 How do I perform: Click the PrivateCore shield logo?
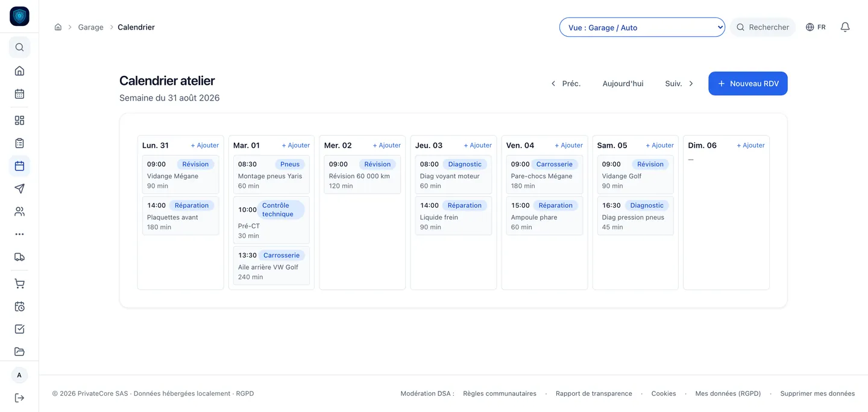(x=19, y=16)
